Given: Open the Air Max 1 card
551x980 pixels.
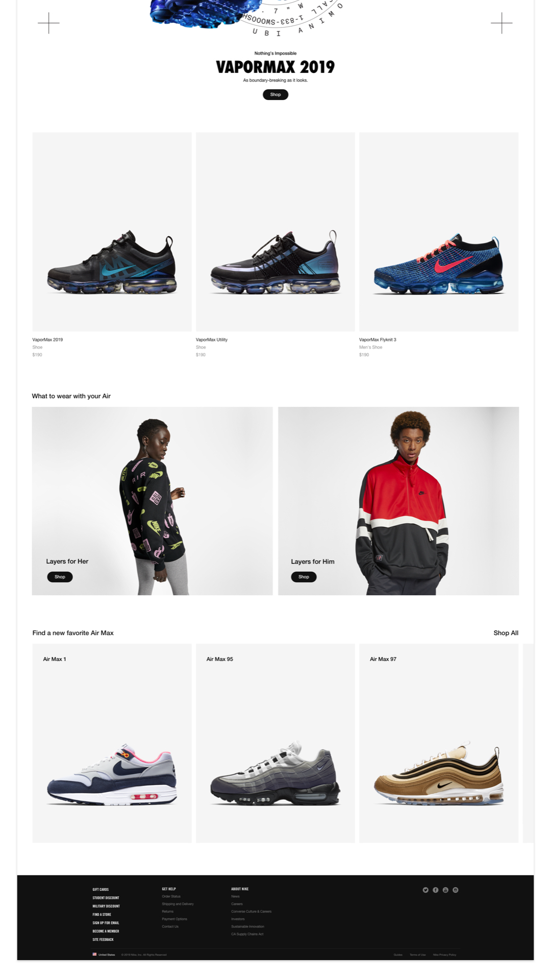Looking at the screenshot, I should tap(112, 743).
